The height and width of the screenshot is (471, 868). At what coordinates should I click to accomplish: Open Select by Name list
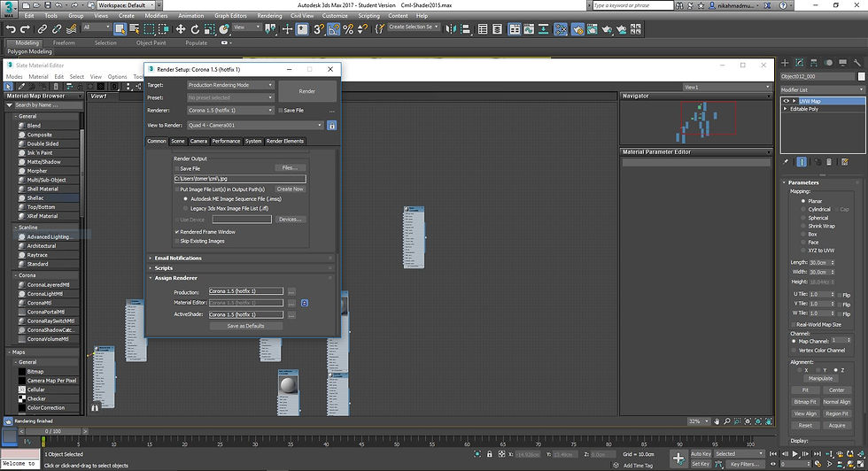tap(135, 29)
